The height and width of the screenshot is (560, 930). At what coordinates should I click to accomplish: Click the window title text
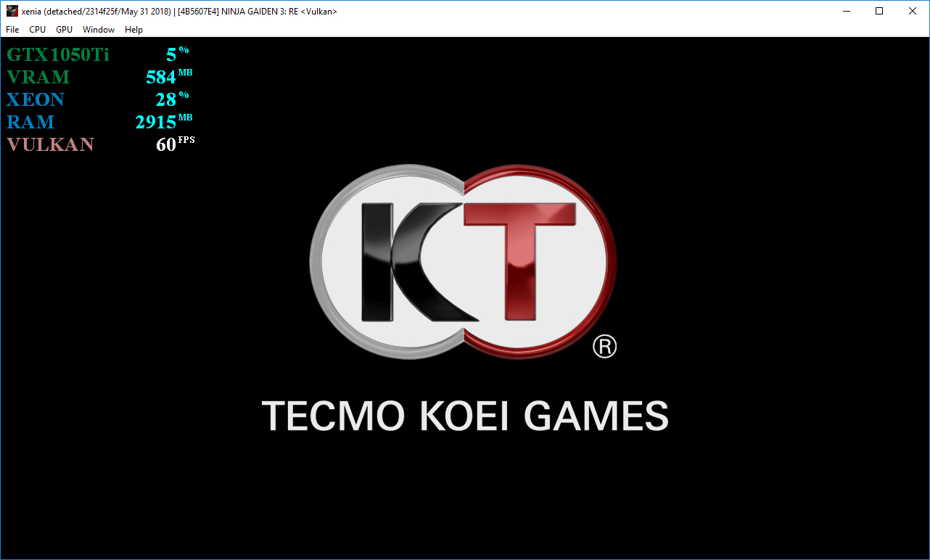179,12
